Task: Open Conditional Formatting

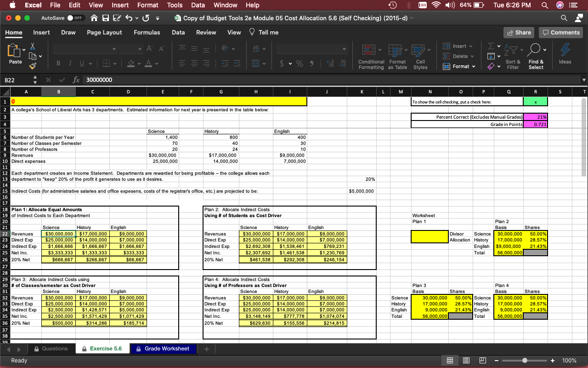Action: [x=371, y=56]
